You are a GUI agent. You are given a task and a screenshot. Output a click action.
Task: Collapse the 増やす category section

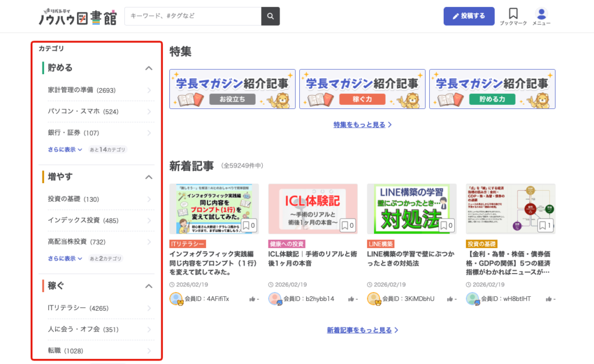[x=148, y=177]
